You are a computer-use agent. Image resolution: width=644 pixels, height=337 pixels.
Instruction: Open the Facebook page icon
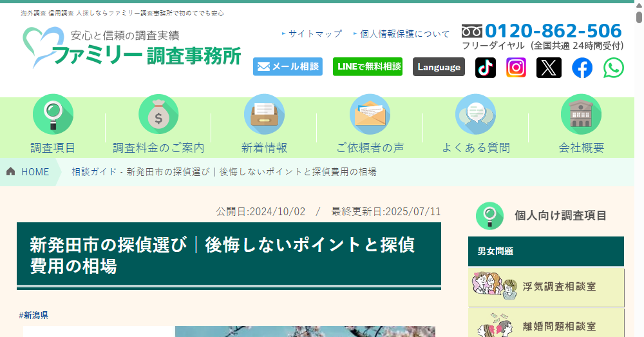[x=582, y=68]
